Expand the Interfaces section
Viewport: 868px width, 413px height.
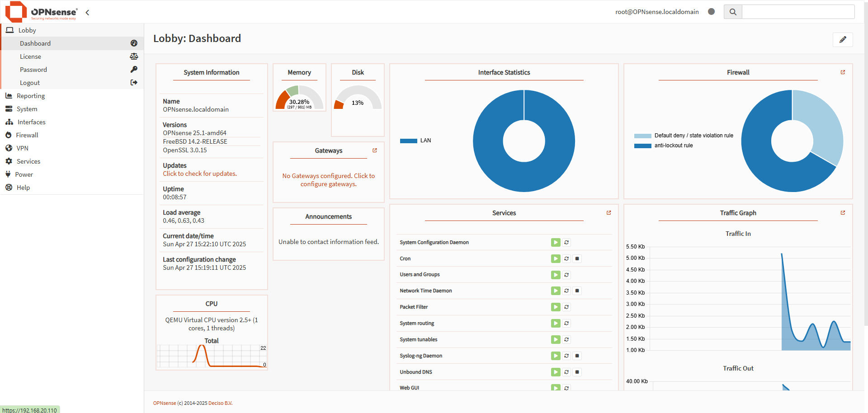tap(72, 122)
